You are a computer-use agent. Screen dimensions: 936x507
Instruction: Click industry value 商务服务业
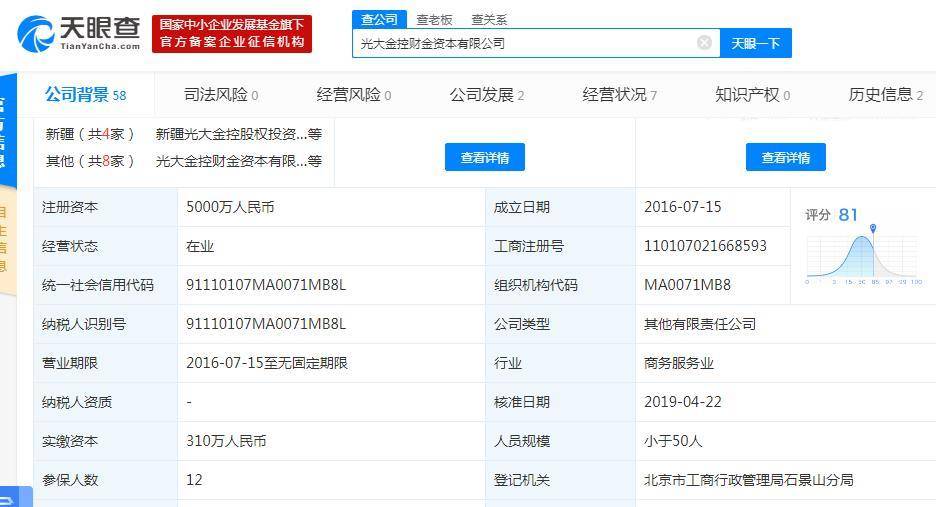(x=679, y=363)
